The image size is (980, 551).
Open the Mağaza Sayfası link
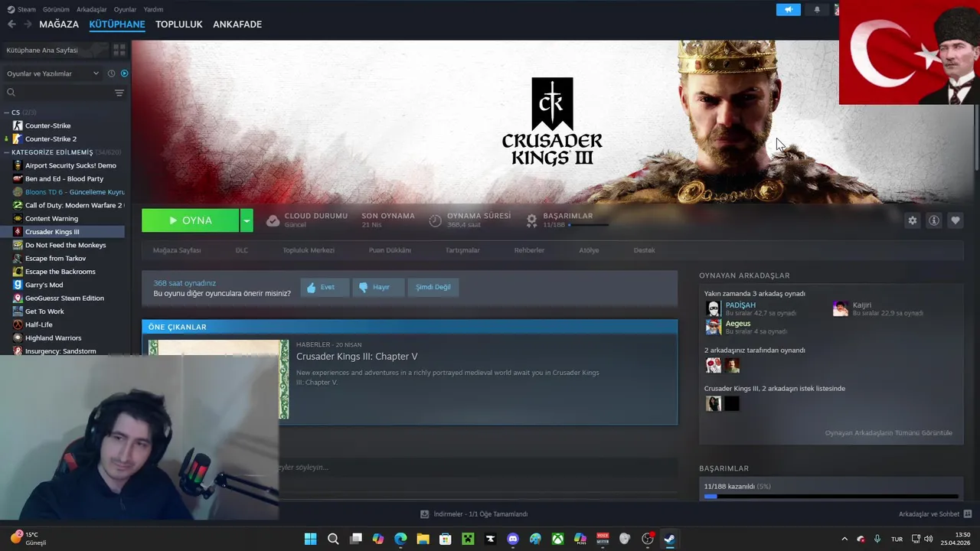click(x=177, y=250)
